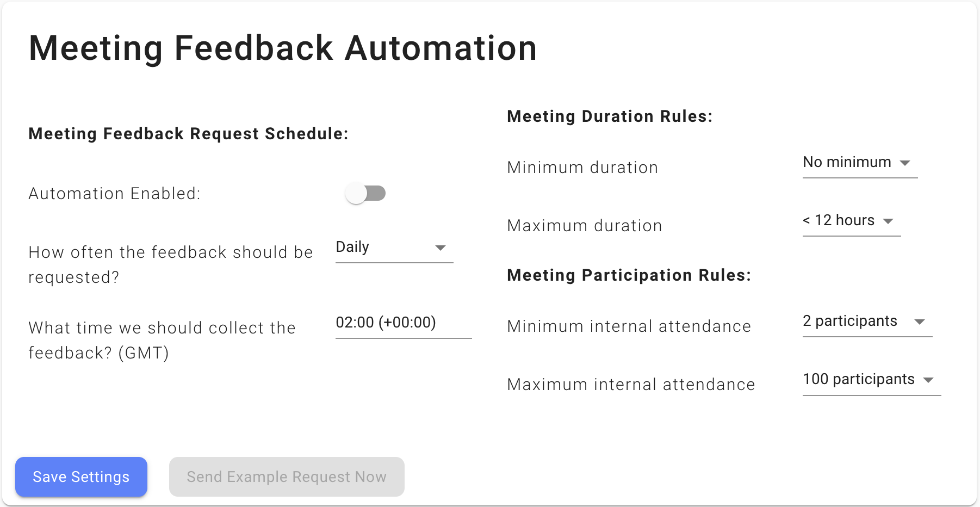Viewport: 980px width, 507px height.
Task: Toggle the Automation Enabled switch
Action: point(365,193)
